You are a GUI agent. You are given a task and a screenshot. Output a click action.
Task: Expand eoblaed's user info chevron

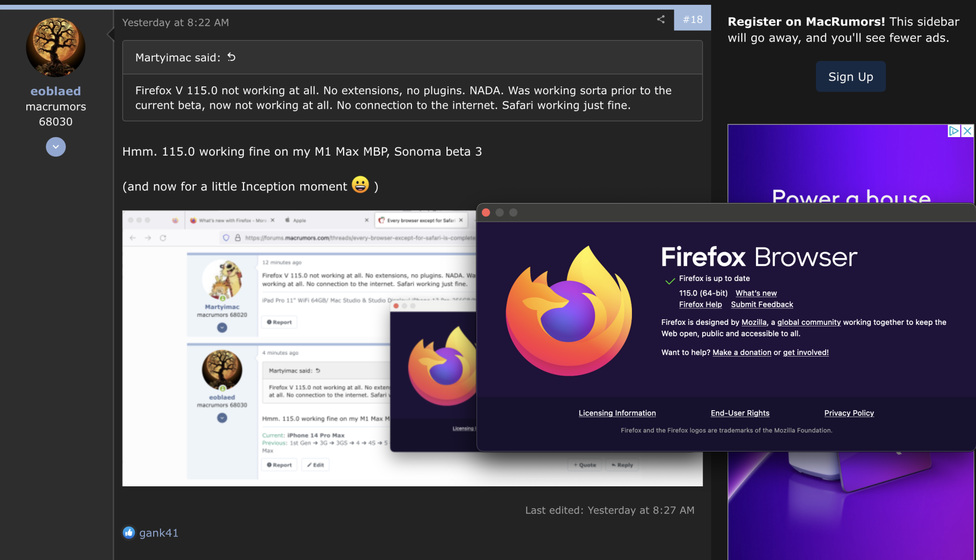pos(56,147)
